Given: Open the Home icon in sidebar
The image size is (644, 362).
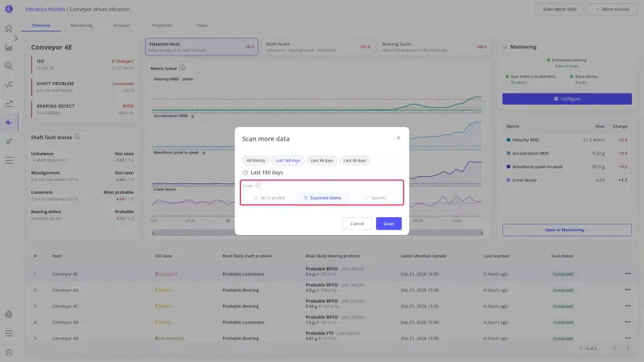Looking at the screenshot, I should tap(9, 28).
